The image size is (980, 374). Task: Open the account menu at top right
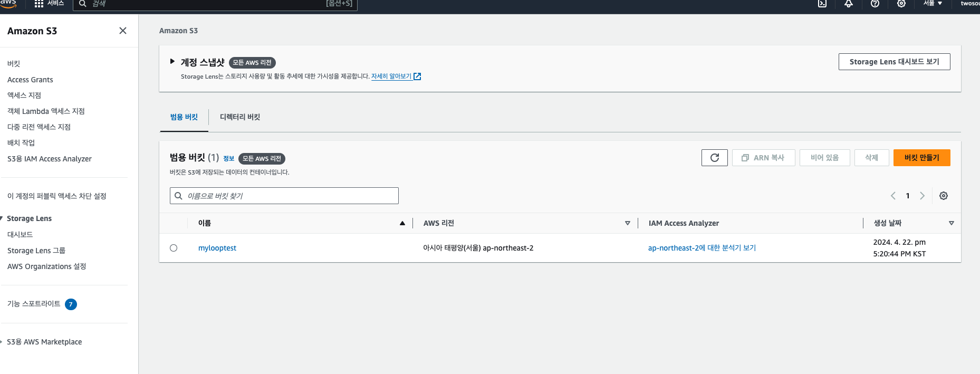click(x=970, y=3)
